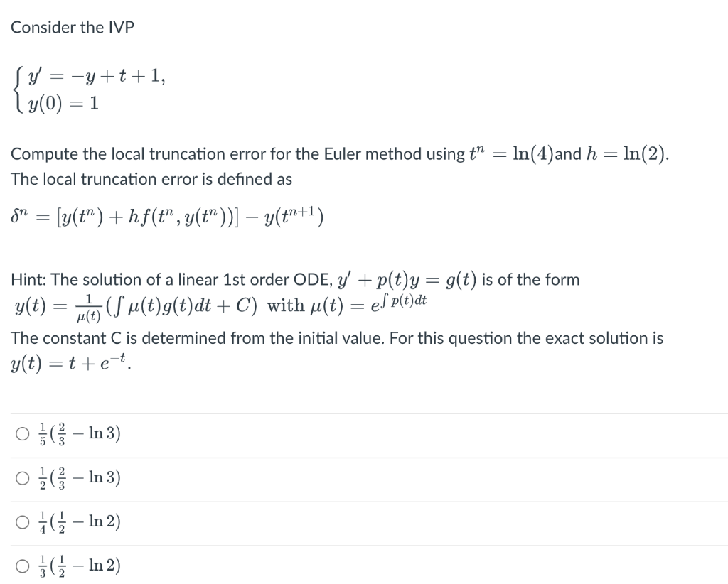
Task: Click the integrating factor formula μ(t)
Action: (364, 305)
